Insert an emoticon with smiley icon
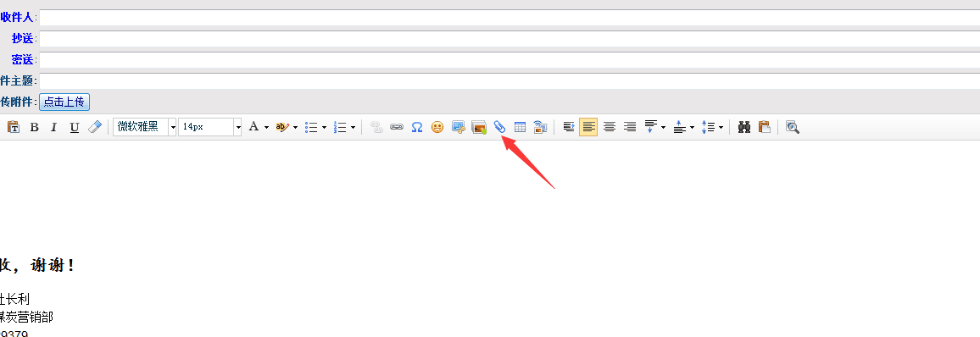Screen dimensions: 980x337 [x=437, y=127]
